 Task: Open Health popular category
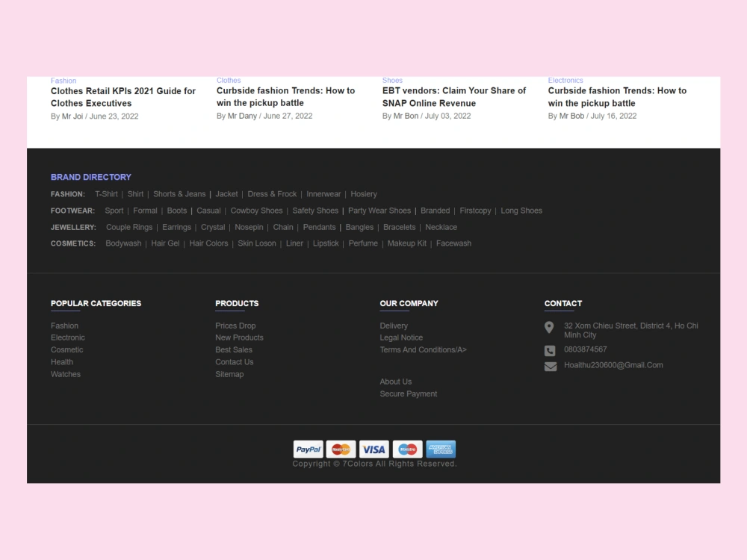click(62, 362)
